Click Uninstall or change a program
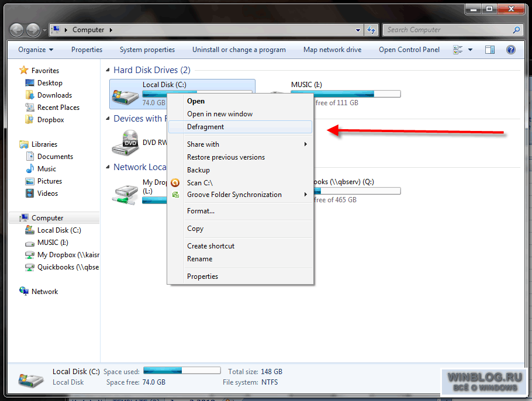Screen dimensions: 532x401 click(x=239, y=50)
